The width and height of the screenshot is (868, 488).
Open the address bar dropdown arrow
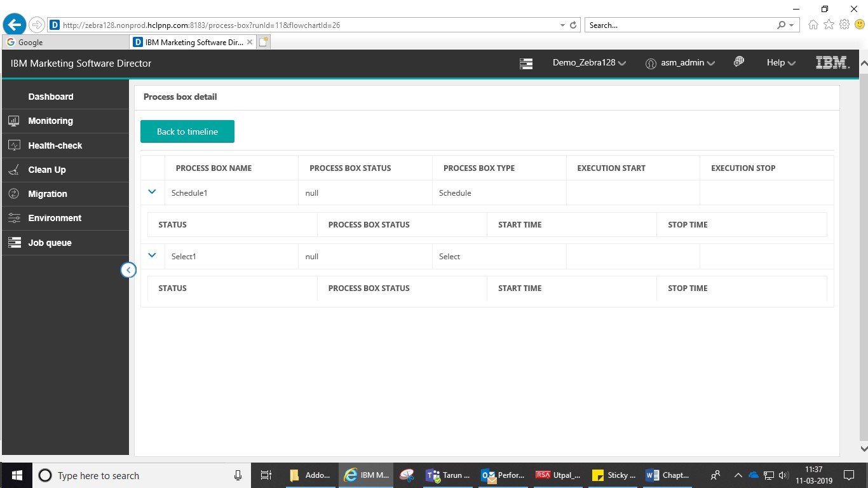coord(562,25)
